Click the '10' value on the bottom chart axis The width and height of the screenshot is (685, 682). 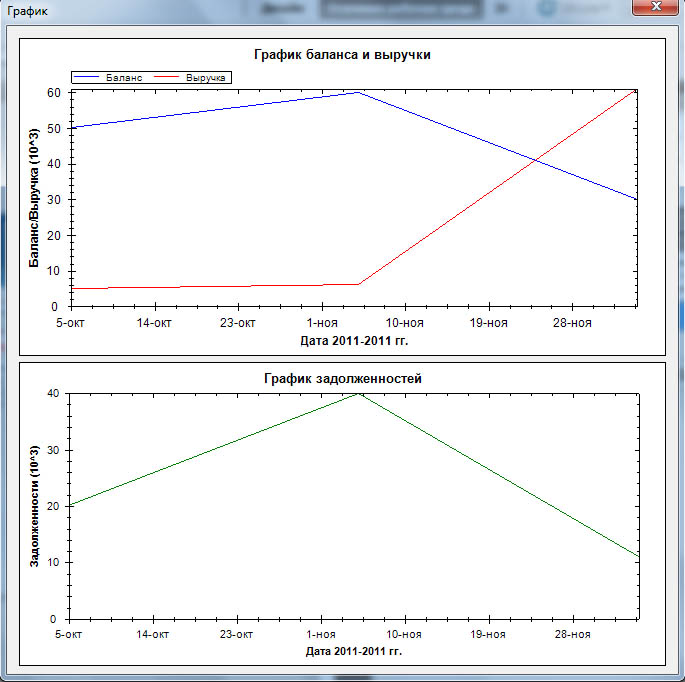coord(53,562)
